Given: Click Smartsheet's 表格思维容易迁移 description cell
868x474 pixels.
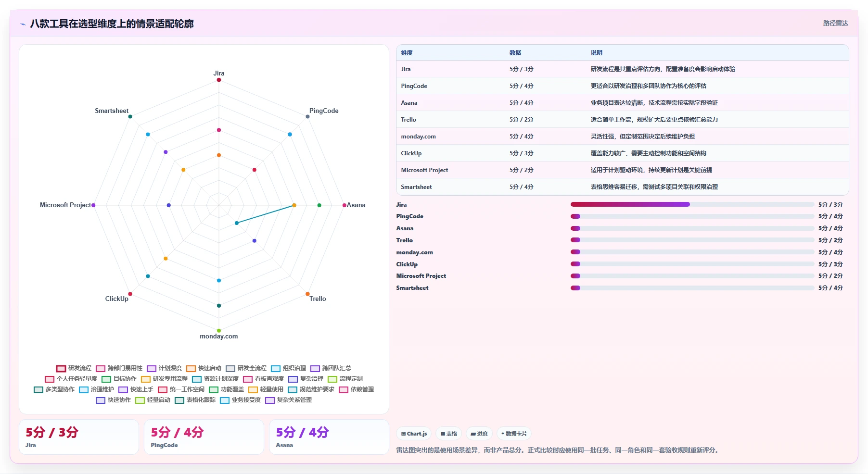Looking at the screenshot, I should pos(654,187).
